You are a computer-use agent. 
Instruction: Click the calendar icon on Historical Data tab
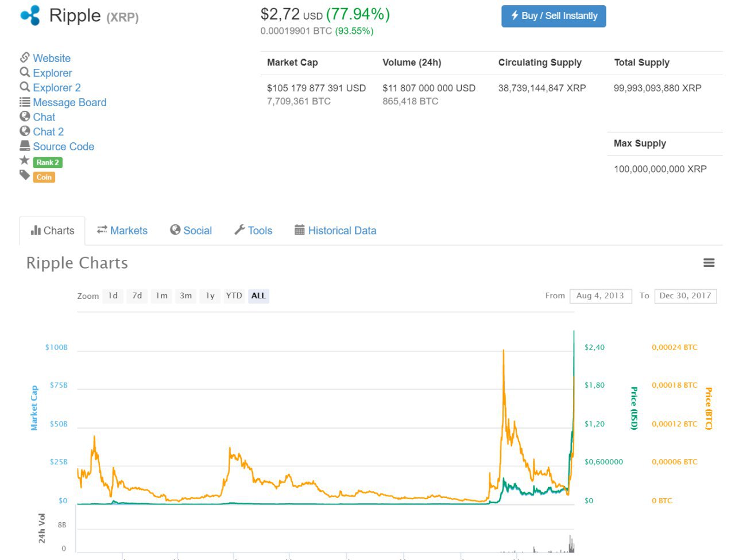point(299,230)
